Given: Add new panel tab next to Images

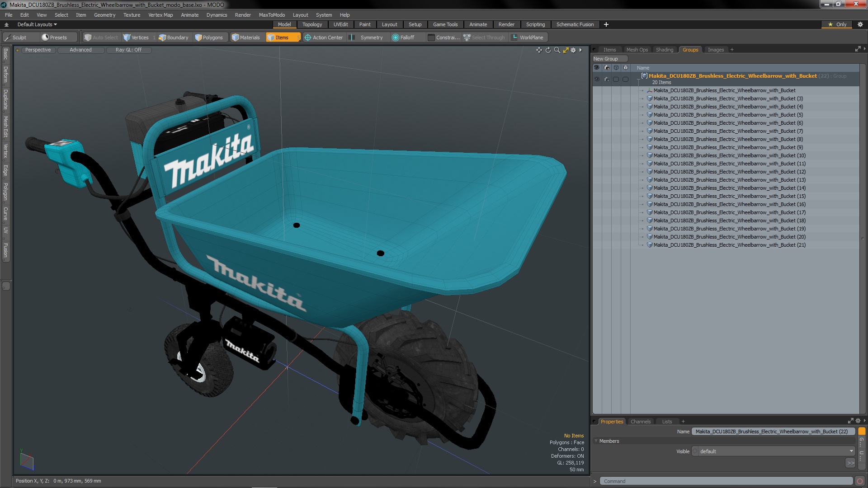Looking at the screenshot, I should coord(732,50).
